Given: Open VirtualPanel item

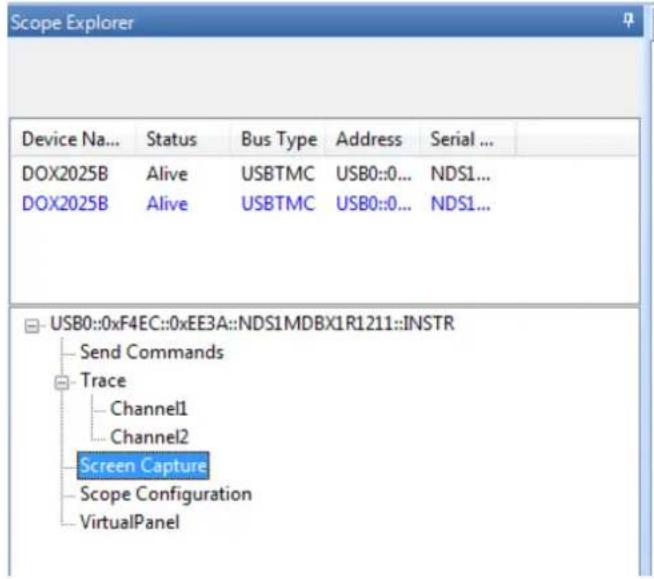Looking at the screenshot, I should click(x=130, y=522).
